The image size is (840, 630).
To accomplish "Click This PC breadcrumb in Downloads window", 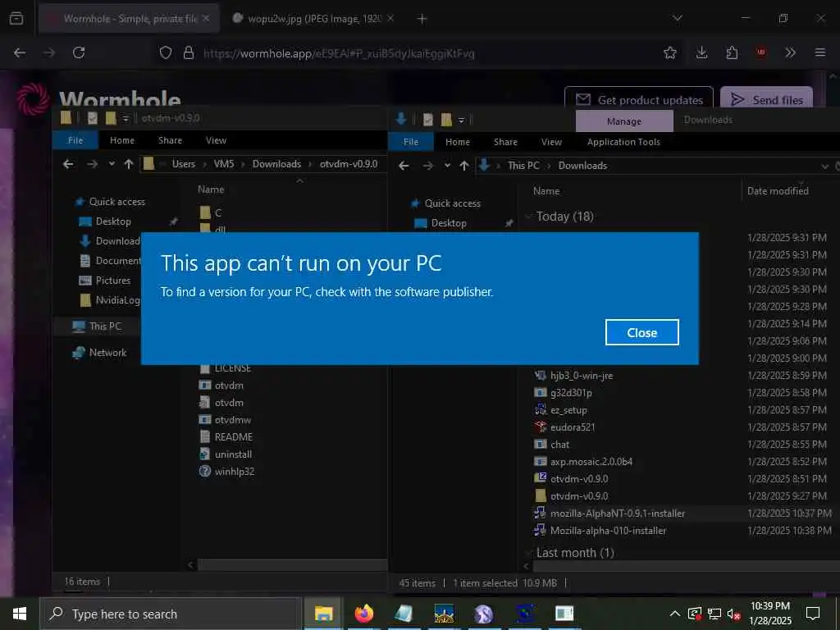I will tap(523, 166).
